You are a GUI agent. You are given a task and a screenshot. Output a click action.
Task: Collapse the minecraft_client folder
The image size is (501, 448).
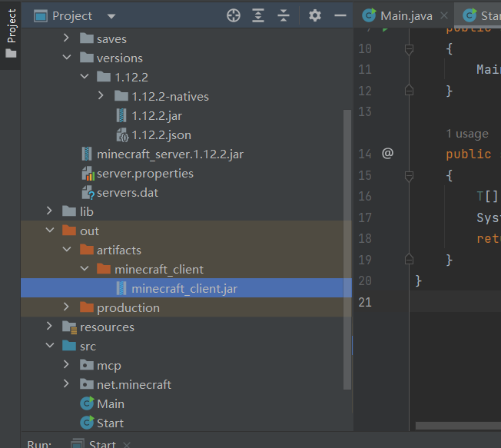(84, 268)
